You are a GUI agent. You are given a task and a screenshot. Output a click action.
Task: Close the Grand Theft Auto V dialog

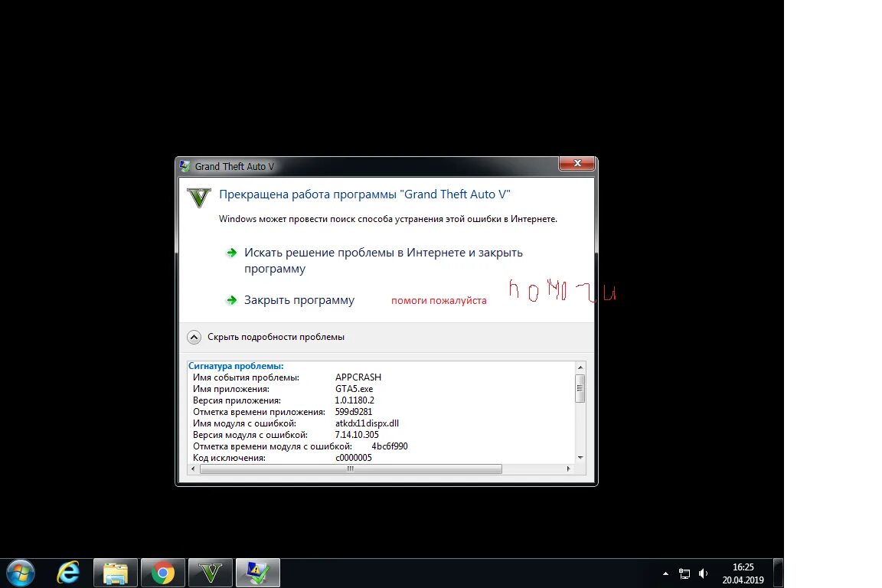577,163
